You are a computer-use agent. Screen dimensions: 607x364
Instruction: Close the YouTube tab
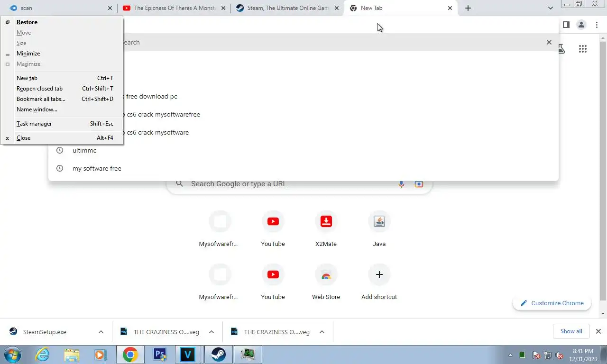click(223, 8)
